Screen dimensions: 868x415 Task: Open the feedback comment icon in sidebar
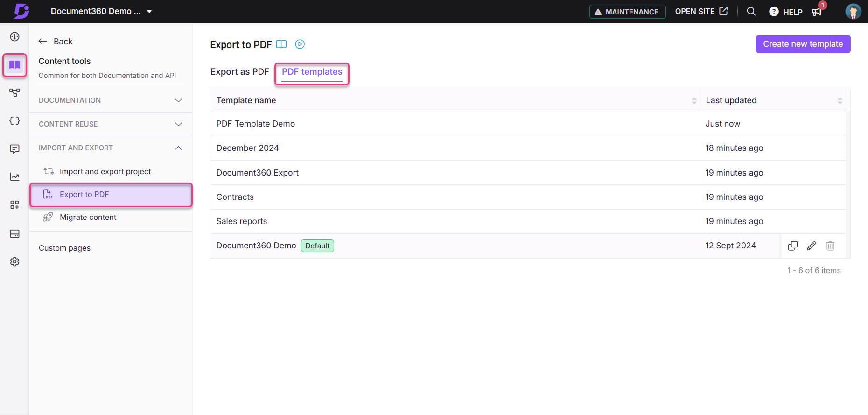tap(14, 149)
